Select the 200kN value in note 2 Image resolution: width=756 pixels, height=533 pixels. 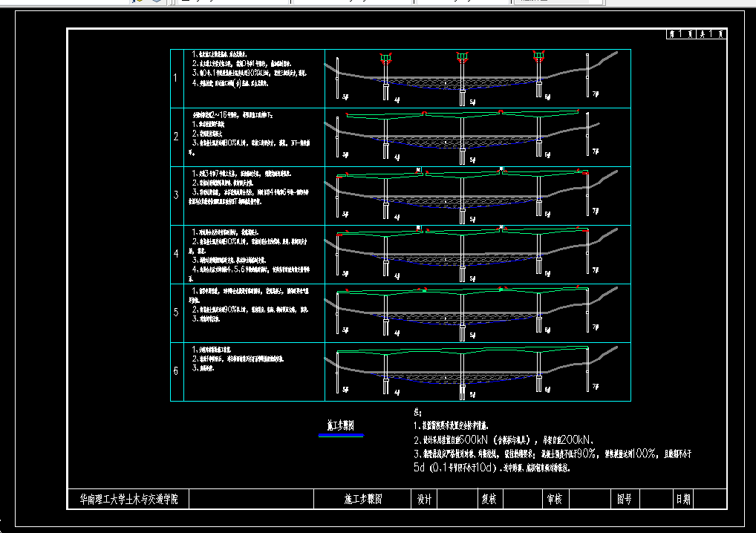pos(576,439)
